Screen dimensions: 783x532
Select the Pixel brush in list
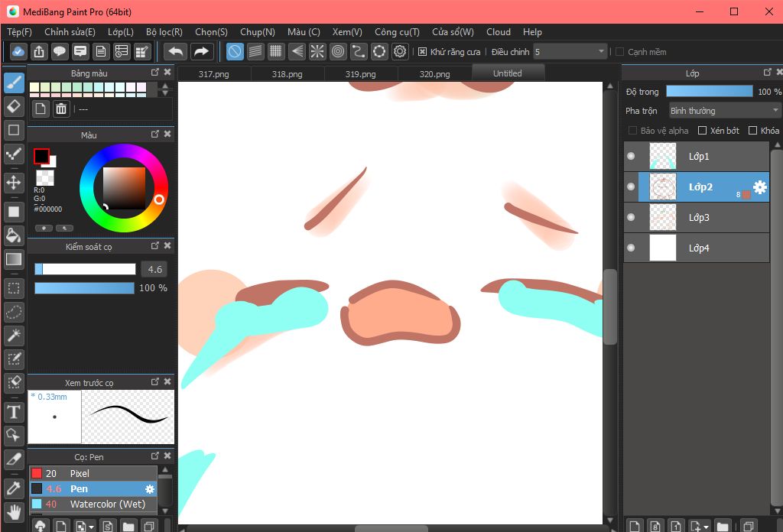click(x=93, y=474)
